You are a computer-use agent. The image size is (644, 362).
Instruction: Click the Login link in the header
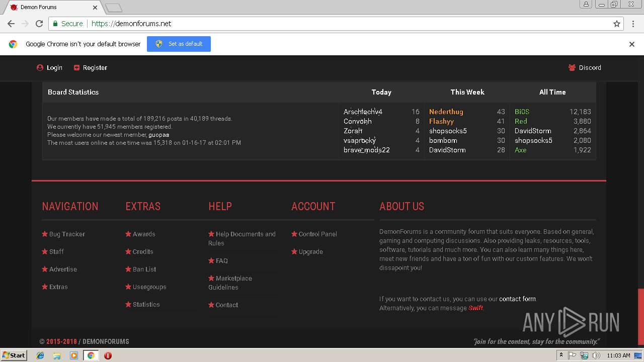54,67
